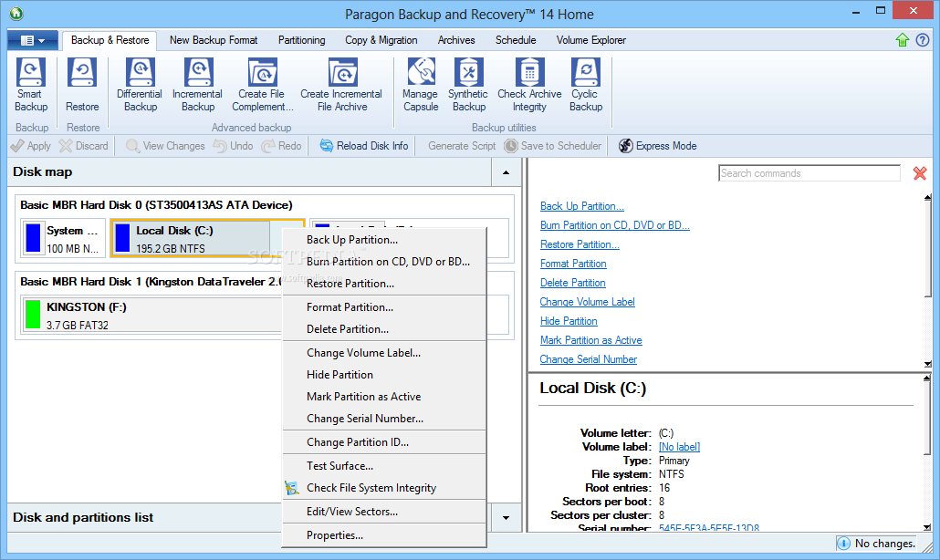Open the Restore wizard icon
This screenshot has width=940, height=560.
pos(82,85)
